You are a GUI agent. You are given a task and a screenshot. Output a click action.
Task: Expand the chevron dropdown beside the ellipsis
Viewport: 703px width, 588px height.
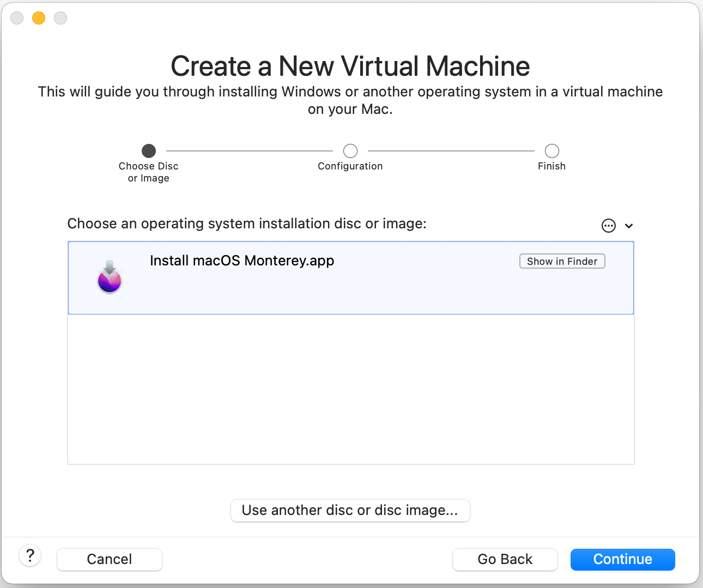pyautogui.click(x=629, y=225)
